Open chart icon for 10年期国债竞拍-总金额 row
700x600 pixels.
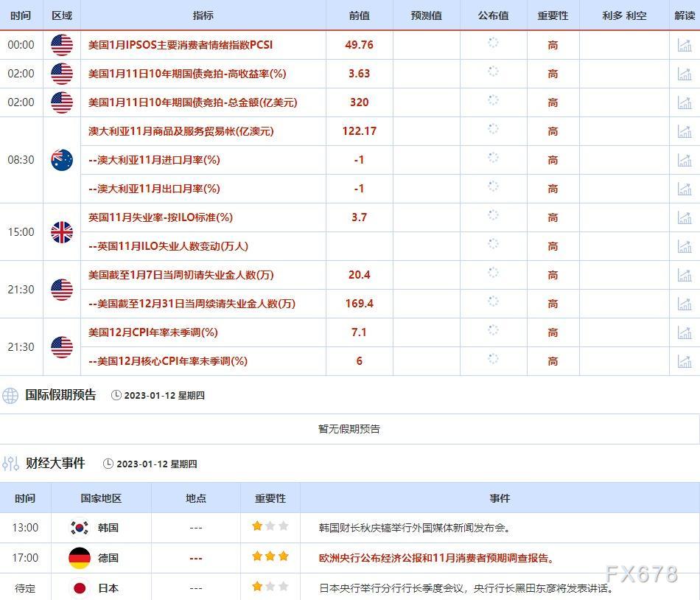(x=685, y=102)
